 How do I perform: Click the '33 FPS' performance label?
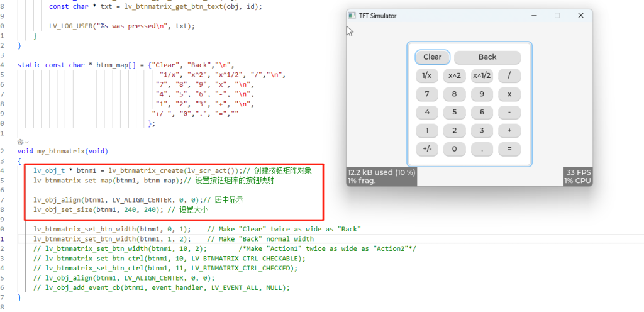point(579,172)
